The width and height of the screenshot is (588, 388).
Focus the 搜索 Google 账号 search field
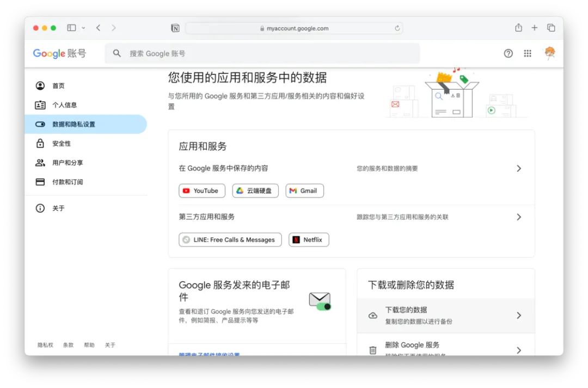click(x=262, y=53)
